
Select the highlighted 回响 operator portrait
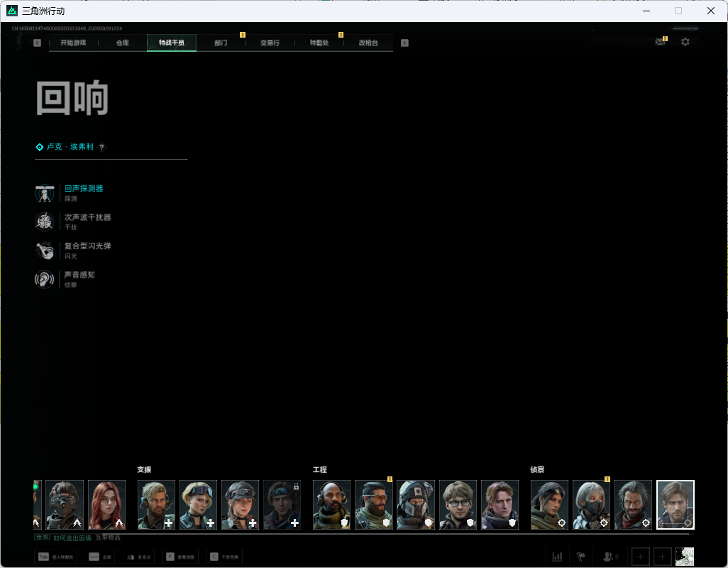point(675,505)
